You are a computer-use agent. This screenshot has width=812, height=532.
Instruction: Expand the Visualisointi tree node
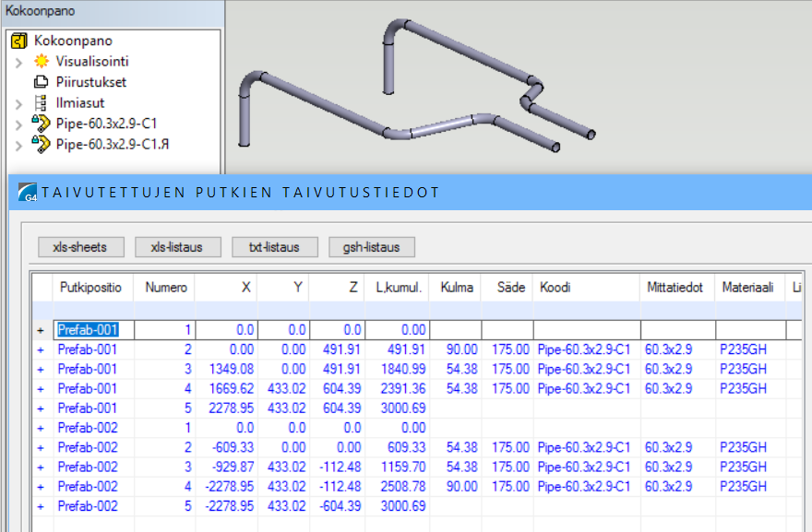(18, 62)
